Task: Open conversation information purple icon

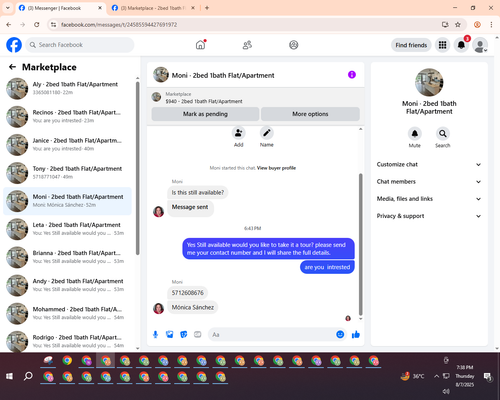Action: (x=352, y=75)
